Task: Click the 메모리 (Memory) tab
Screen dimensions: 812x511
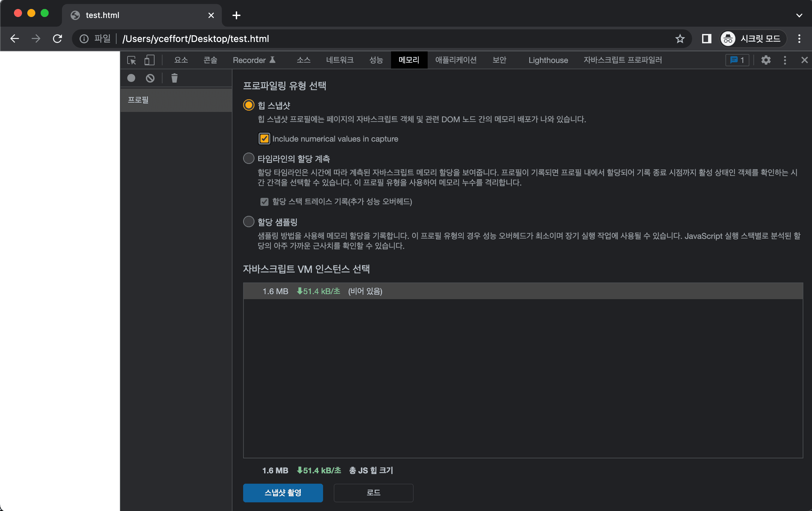Action: click(408, 59)
